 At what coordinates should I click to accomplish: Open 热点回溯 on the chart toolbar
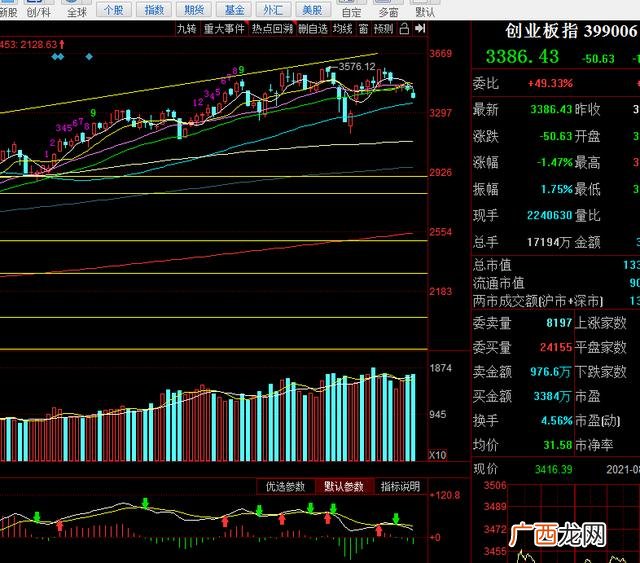(x=272, y=29)
